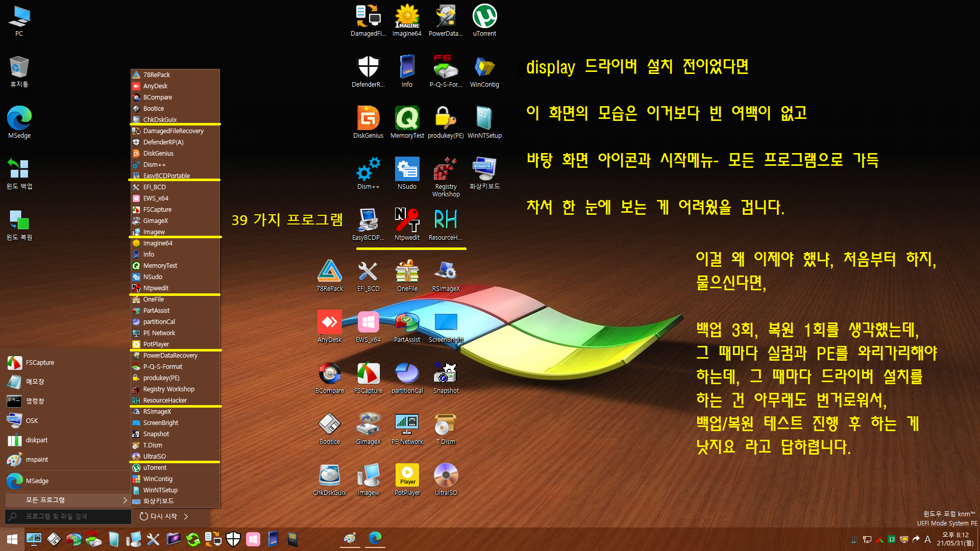Launch AnyDesk desktop icon
The height and width of the screenshot is (551, 980).
[329, 327]
